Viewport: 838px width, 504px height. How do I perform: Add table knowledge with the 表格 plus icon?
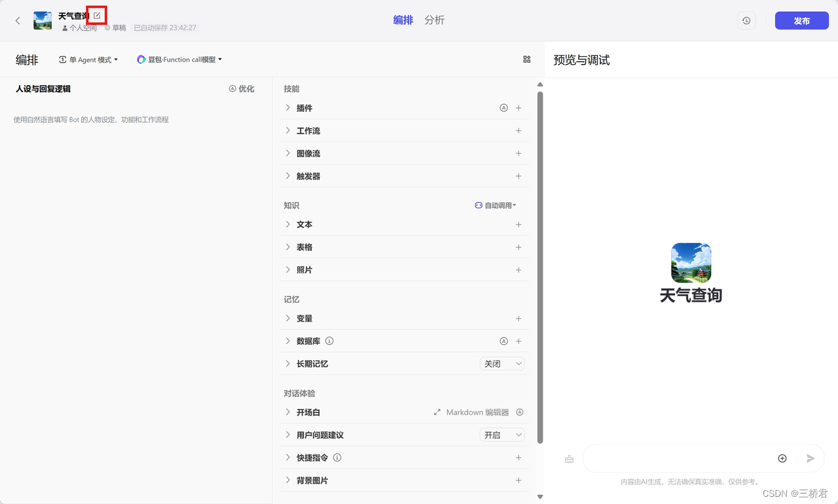tap(519, 247)
